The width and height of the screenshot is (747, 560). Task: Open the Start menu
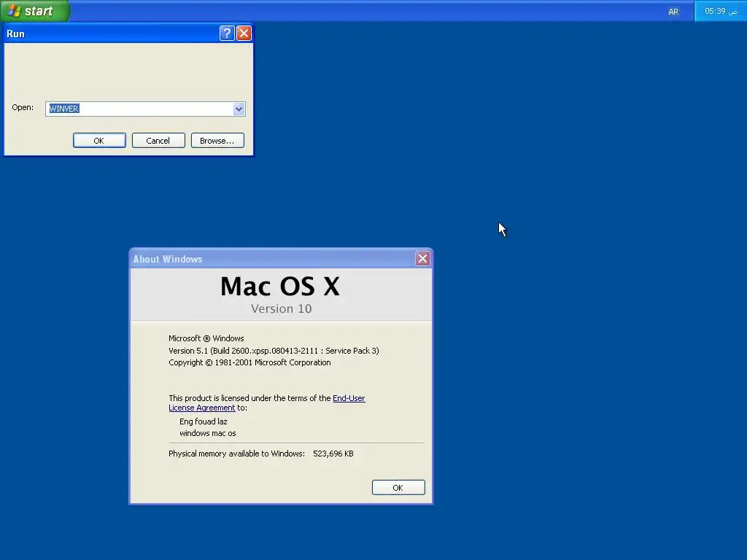pos(35,11)
